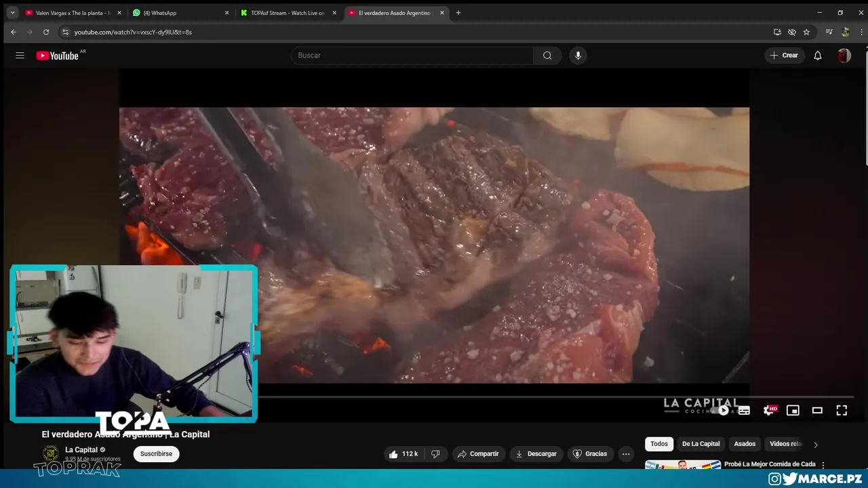Open the La Capital channel name link

pyautogui.click(x=81, y=450)
